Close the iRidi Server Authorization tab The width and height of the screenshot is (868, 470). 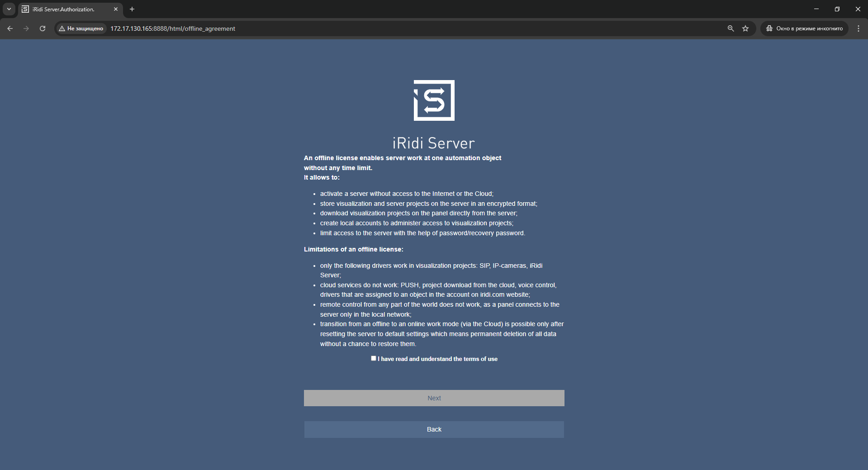116,9
